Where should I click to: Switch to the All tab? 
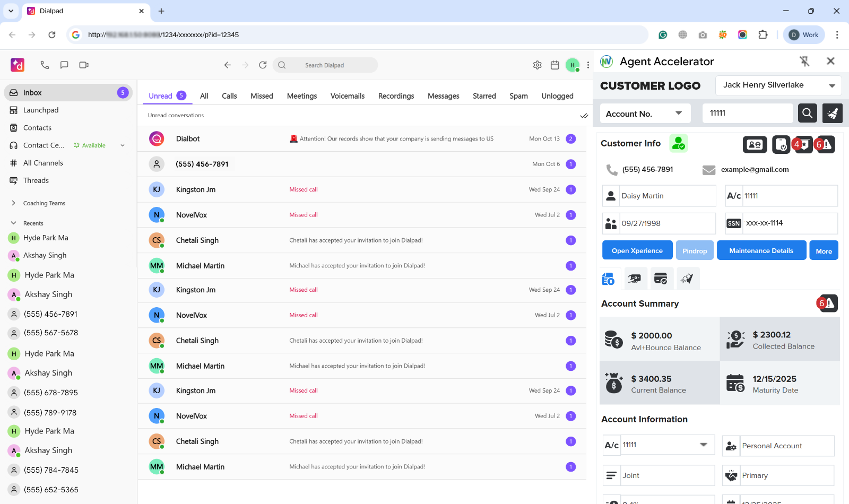(x=204, y=96)
